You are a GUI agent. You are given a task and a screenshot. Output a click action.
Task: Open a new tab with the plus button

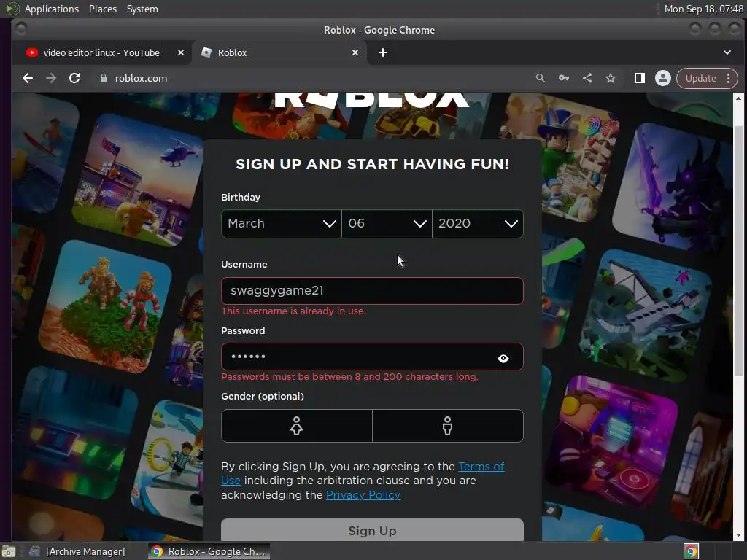pyautogui.click(x=382, y=52)
